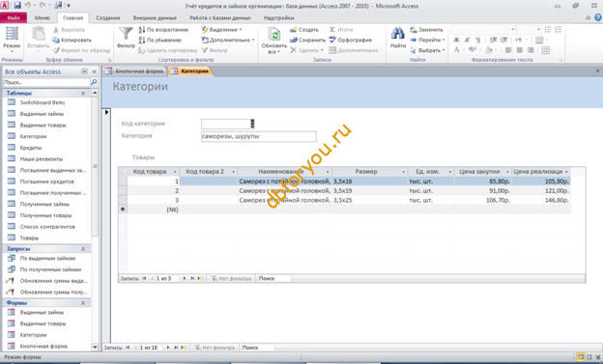Create new record with Создать
Image resolution: width=603 pixels, height=364 pixels.
304,30
